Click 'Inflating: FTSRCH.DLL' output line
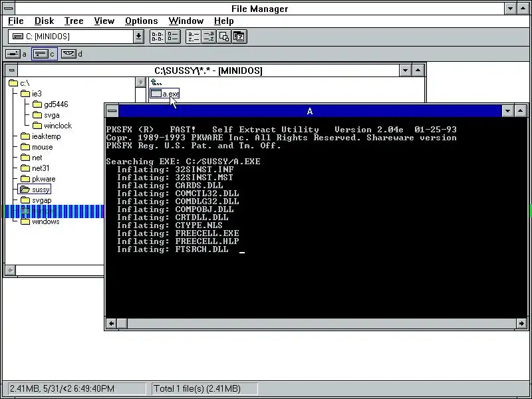 (x=173, y=249)
